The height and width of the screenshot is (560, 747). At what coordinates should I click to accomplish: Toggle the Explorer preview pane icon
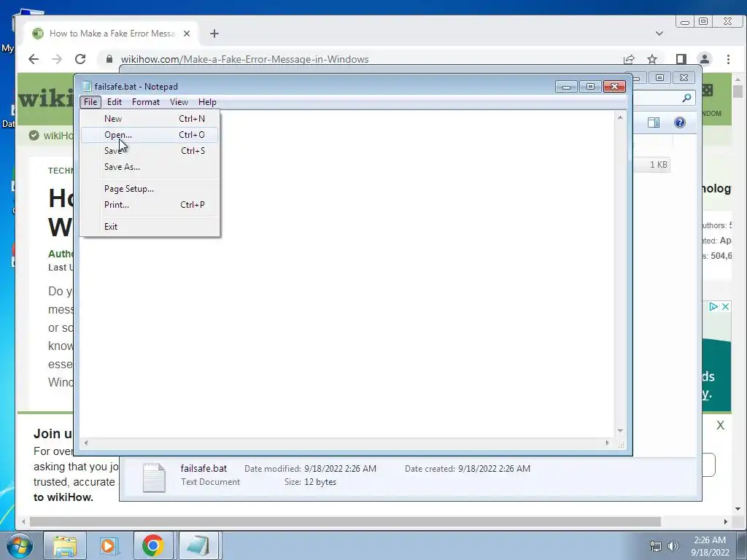[654, 122]
